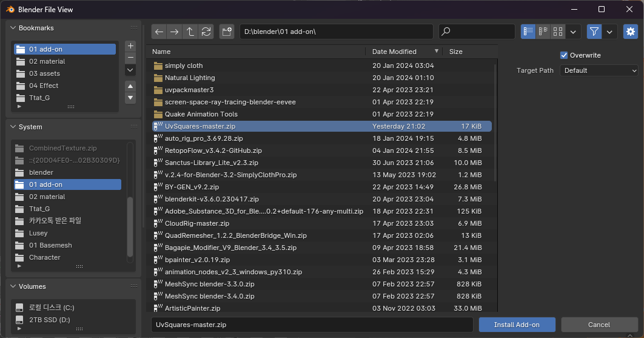
Task: Open local disk C: volume
Action: (x=73, y=308)
